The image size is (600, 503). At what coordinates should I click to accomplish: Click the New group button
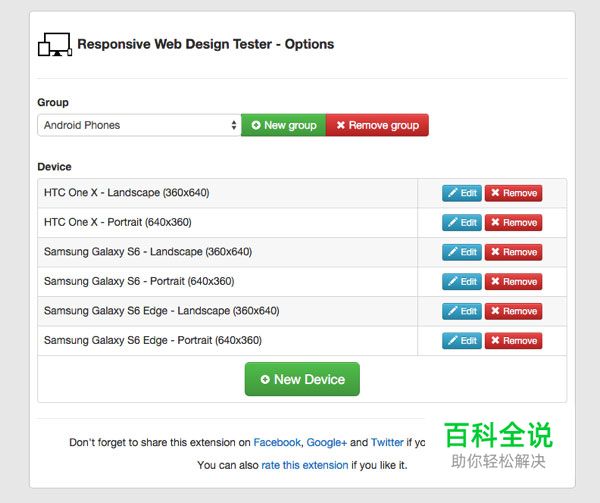[284, 125]
